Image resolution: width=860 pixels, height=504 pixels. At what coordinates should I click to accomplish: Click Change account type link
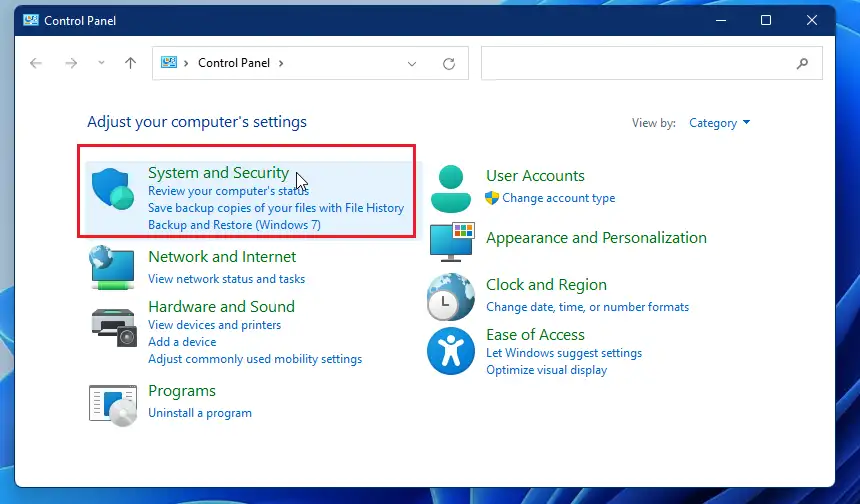558,198
